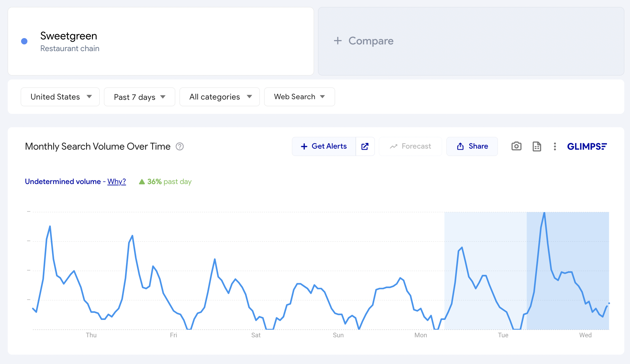Click the Restaurant chain subtitle
The width and height of the screenshot is (630, 364).
pos(70,48)
